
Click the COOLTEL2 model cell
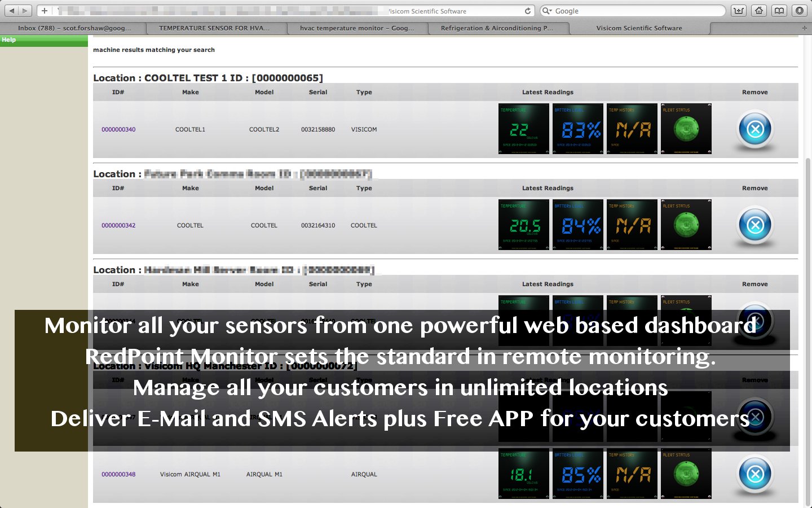click(264, 129)
